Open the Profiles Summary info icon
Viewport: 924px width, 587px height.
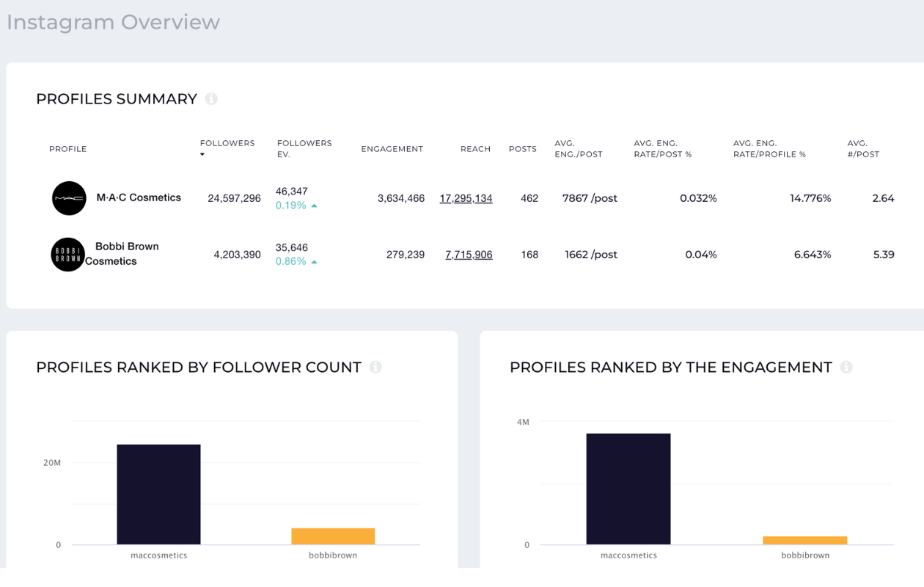point(211,99)
